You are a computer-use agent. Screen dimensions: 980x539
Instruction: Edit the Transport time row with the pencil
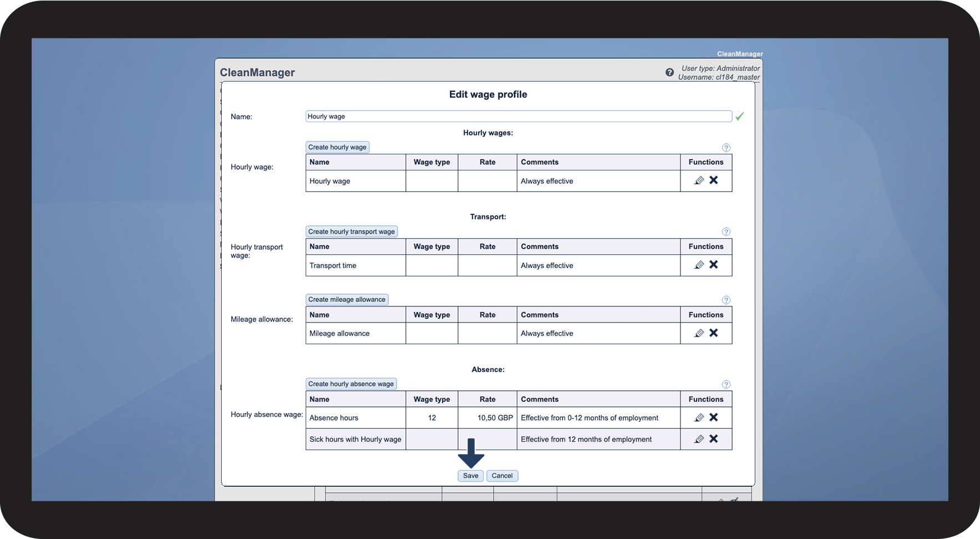point(699,265)
